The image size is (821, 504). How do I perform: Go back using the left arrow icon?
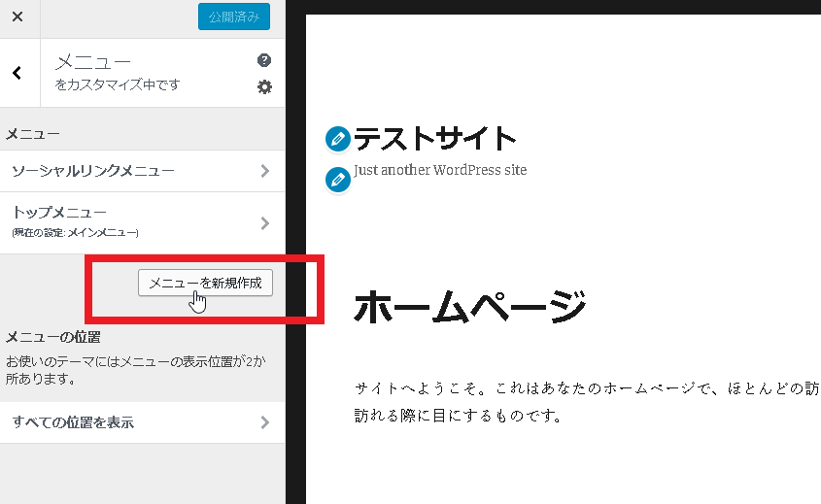click(17, 73)
